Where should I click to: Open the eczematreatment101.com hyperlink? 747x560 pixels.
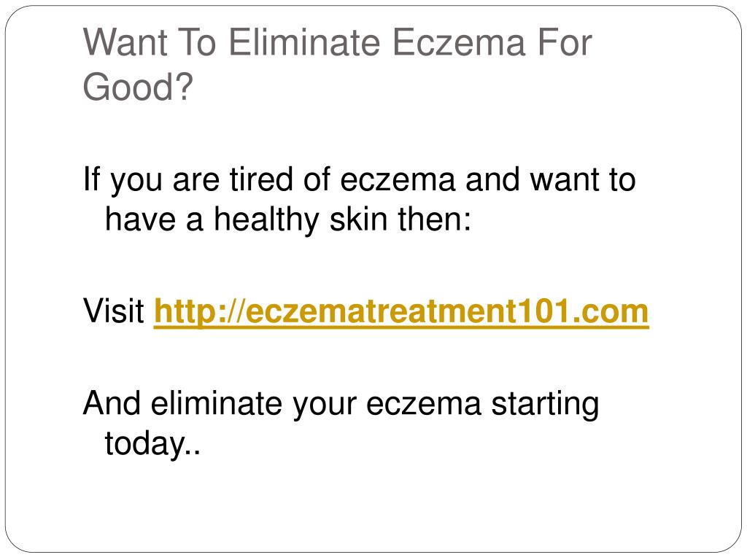[x=401, y=311]
